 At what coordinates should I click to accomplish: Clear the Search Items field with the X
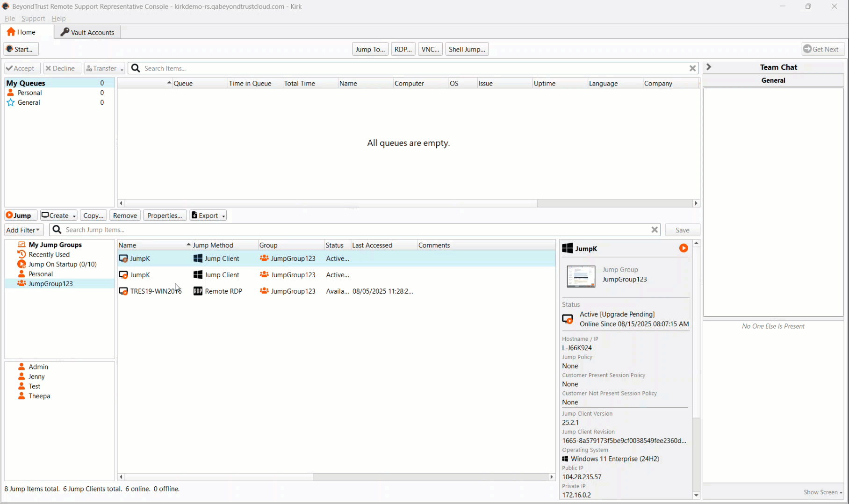tap(692, 68)
